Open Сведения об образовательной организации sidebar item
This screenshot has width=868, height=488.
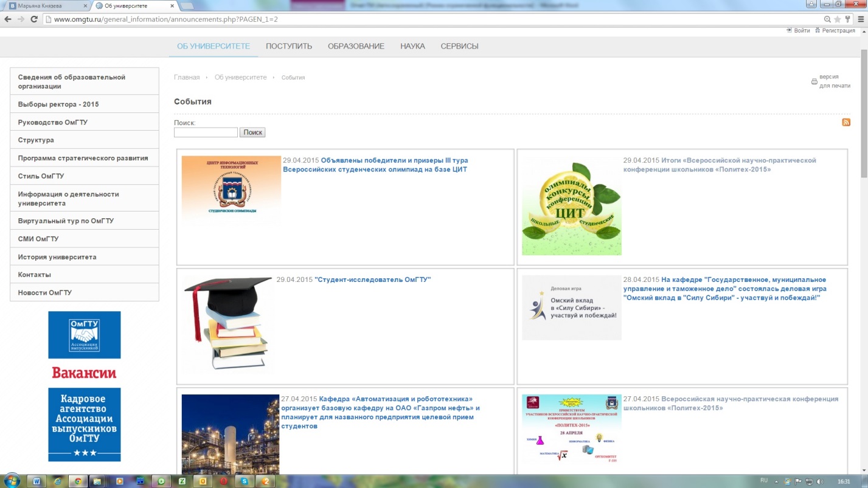[85, 81]
